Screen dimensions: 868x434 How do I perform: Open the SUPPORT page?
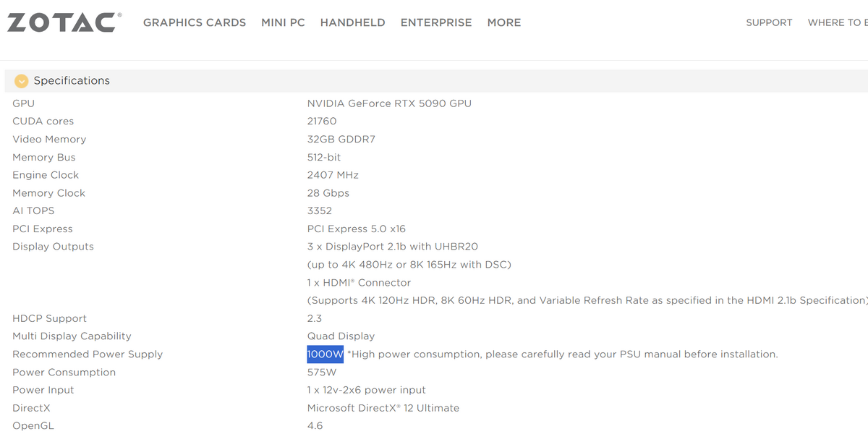[x=769, y=22]
